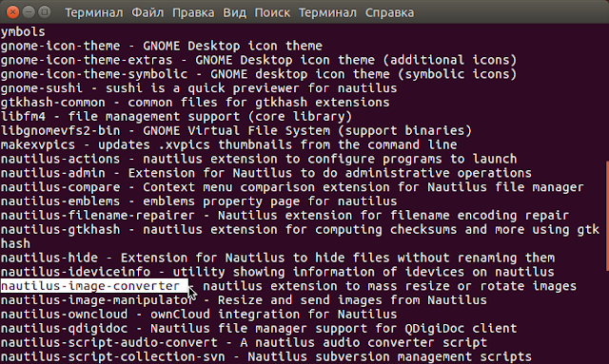The width and height of the screenshot is (609, 364).
Task: Open the Вид menu
Action: (235, 12)
